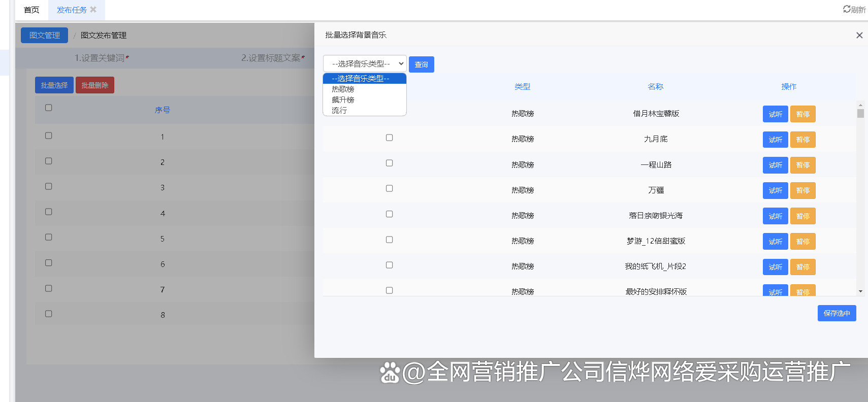Tick the checkbox for song 九月底
Image resolution: width=868 pixels, height=402 pixels.
[x=389, y=138]
